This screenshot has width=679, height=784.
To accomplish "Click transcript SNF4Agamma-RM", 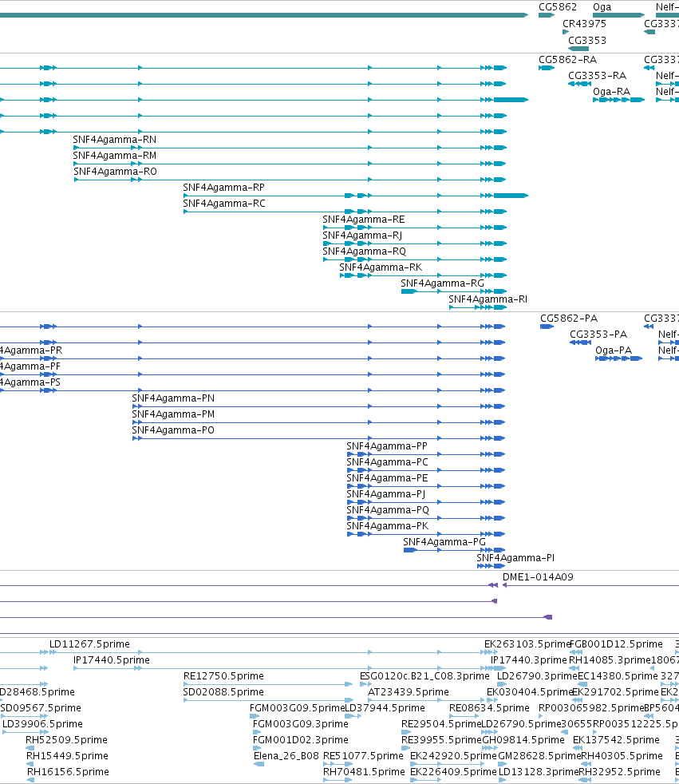I will point(114,156).
